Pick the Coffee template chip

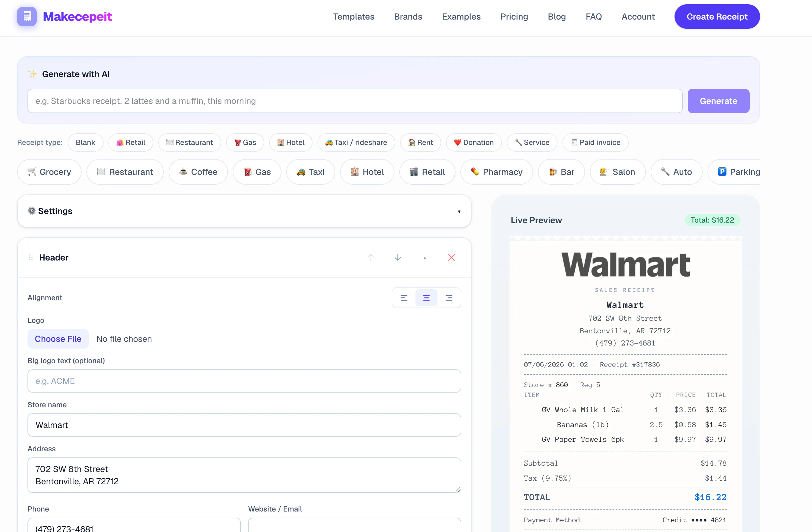click(x=198, y=172)
